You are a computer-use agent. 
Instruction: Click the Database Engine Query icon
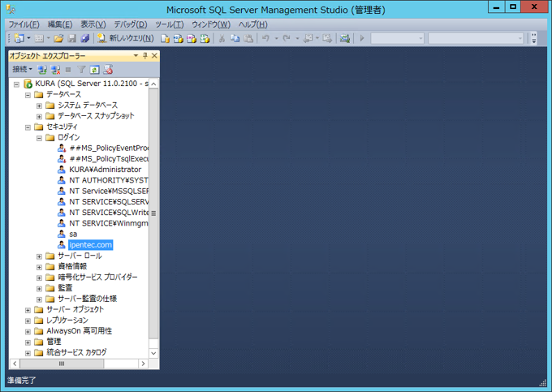(x=165, y=38)
